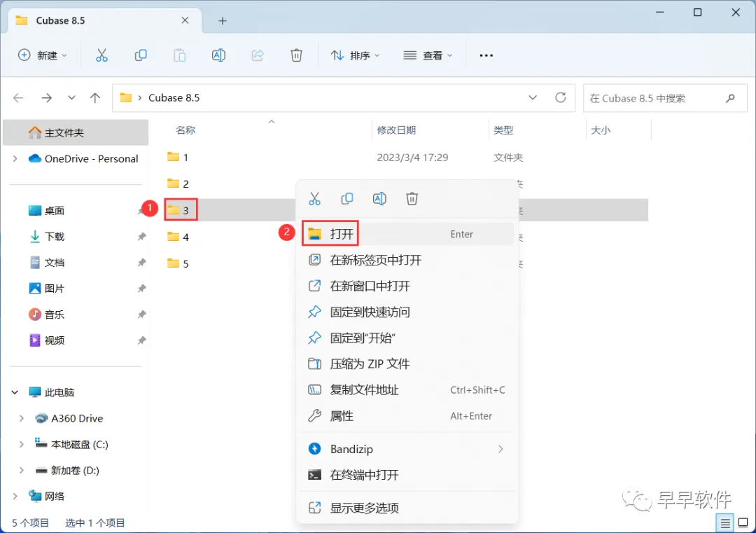Choose 在终端中打开
Viewport: 756px width, 533px height.
click(407, 475)
